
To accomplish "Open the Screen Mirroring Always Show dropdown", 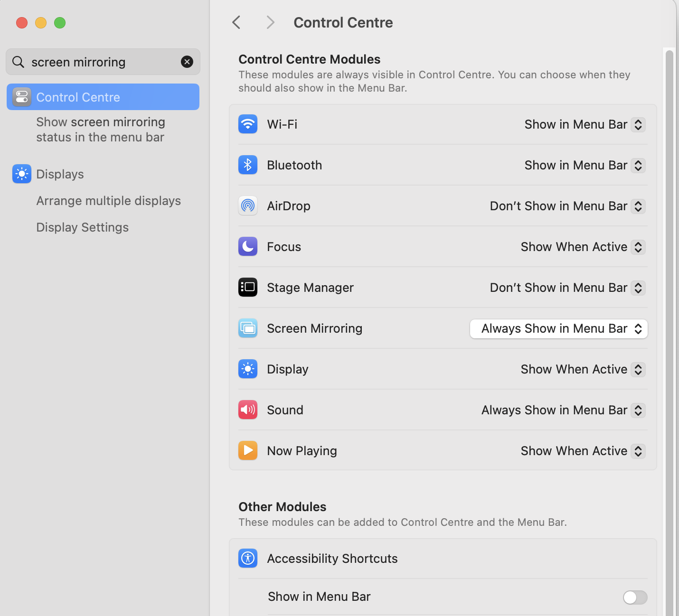I will click(559, 329).
